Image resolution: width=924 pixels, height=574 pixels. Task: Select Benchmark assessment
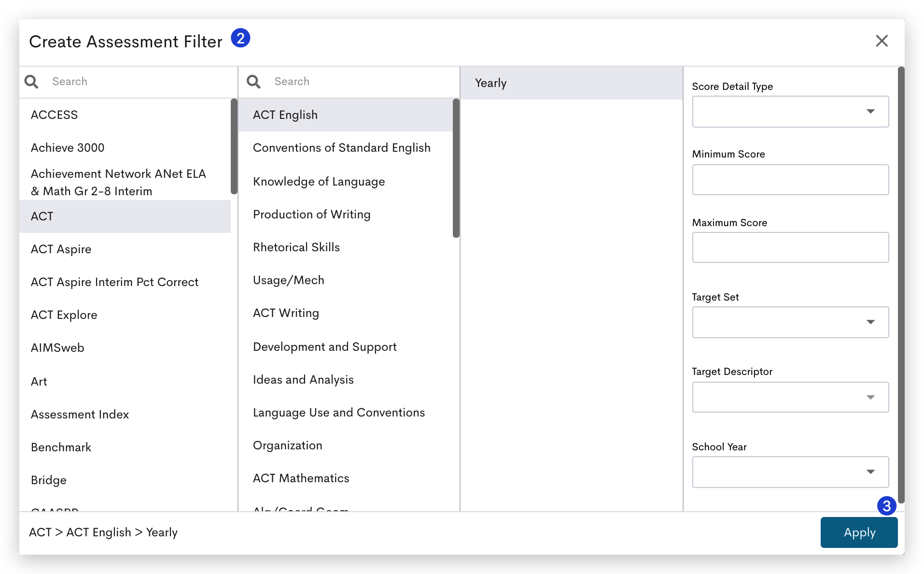tap(125, 447)
